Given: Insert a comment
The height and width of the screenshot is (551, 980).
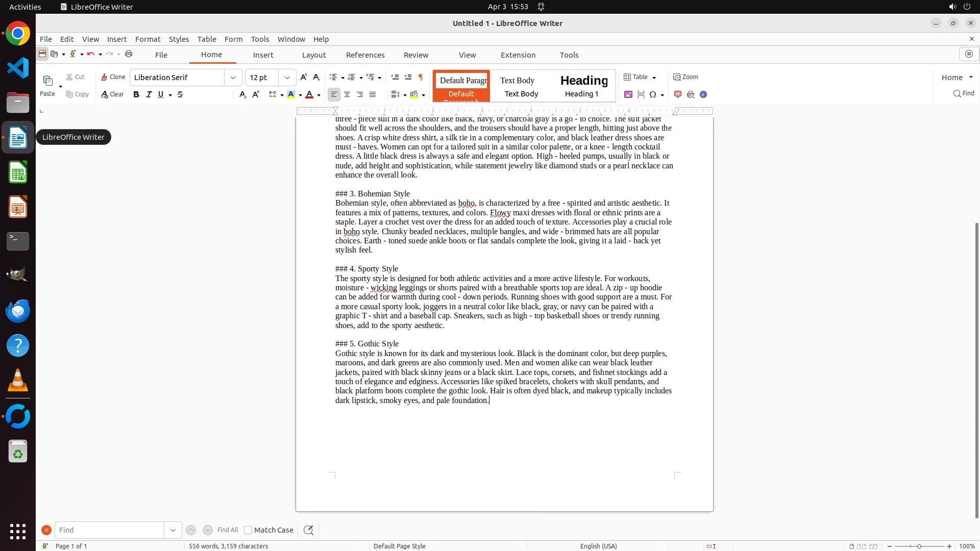Looking at the screenshot, I should (678, 94).
